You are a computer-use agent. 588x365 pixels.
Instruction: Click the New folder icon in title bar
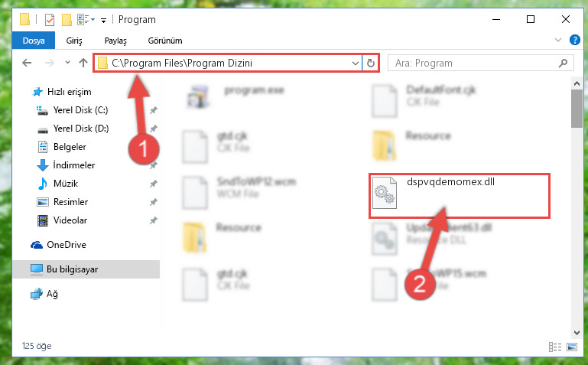coord(67,19)
